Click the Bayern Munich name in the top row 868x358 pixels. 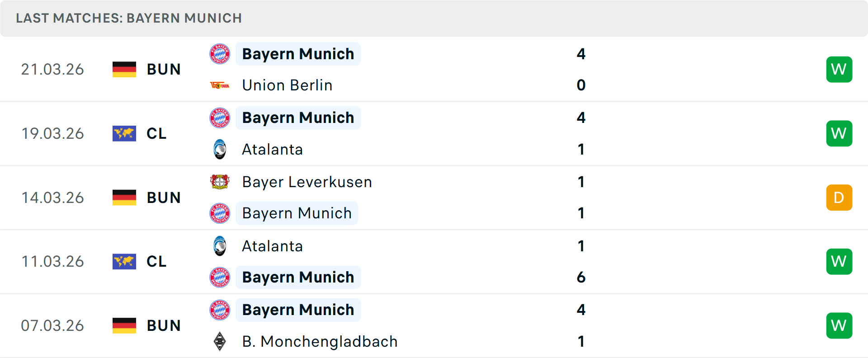(298, 54)
